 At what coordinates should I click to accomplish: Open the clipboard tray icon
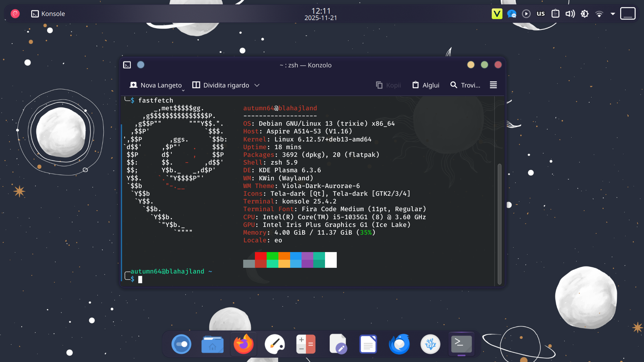tap(555, 14)
